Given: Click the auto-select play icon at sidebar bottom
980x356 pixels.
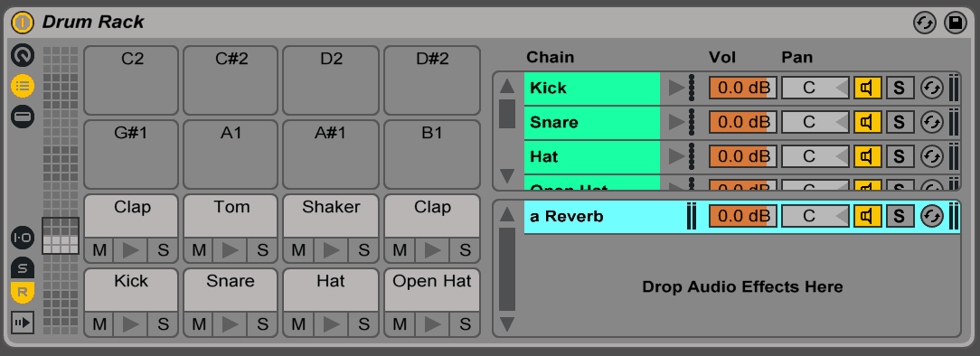Looking at the screenshot, I should (x=23, y=323).
